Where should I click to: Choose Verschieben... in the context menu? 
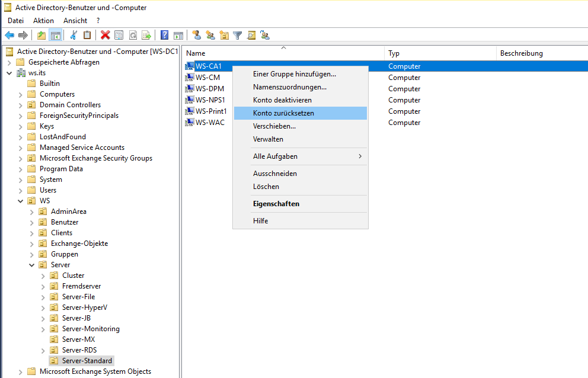pos(301,126)
